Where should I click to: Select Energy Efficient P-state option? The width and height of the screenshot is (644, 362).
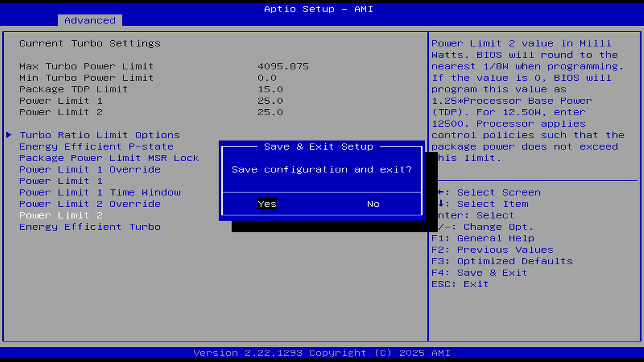click(96, 147)
